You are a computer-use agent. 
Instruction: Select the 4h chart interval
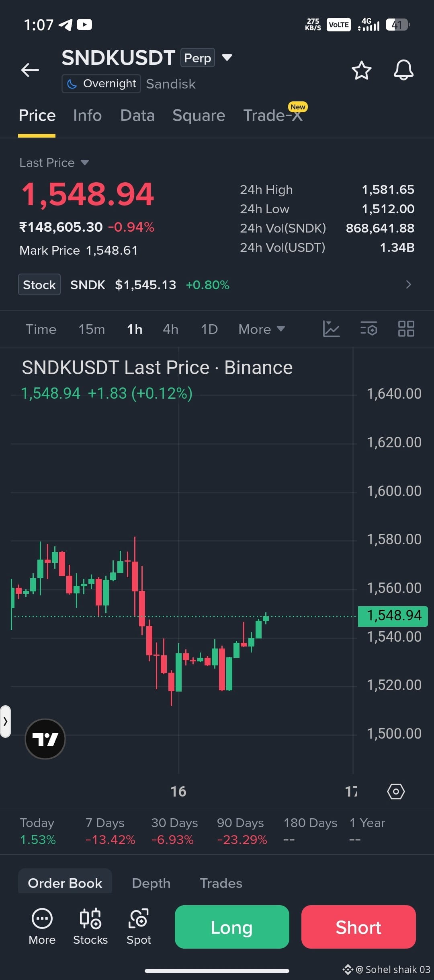click(x=170, y=329)
